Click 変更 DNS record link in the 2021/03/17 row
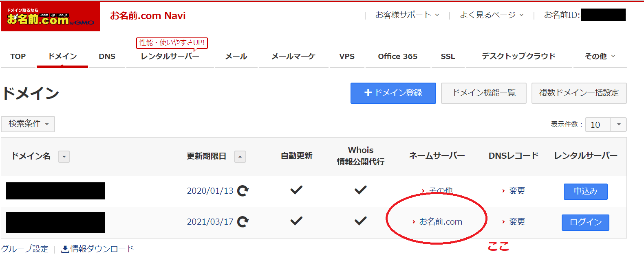The height and width of the screenshot is (256, 644). tap(517, 222)
